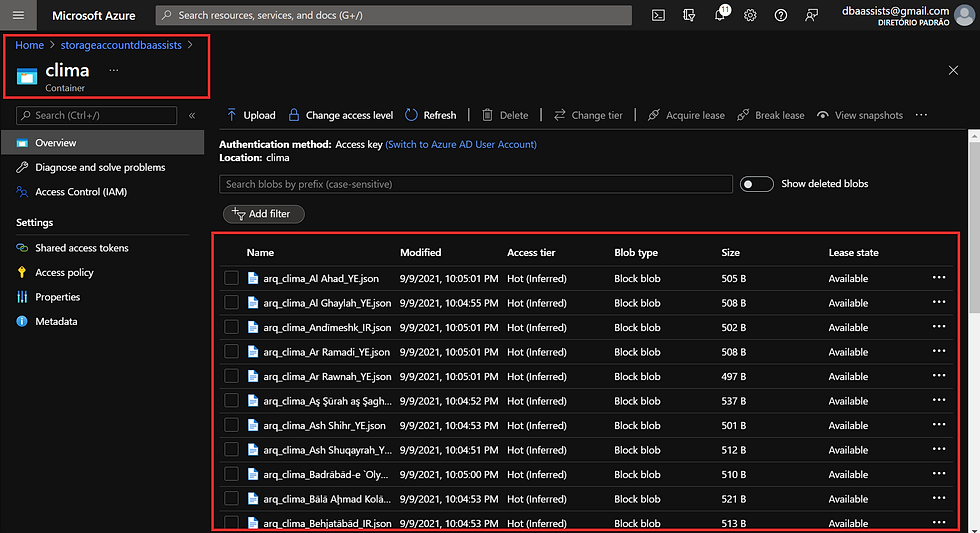Screen dimensions: 980x533
Task: Open the Azure portal hamburger menu
Action: point(18,15)
